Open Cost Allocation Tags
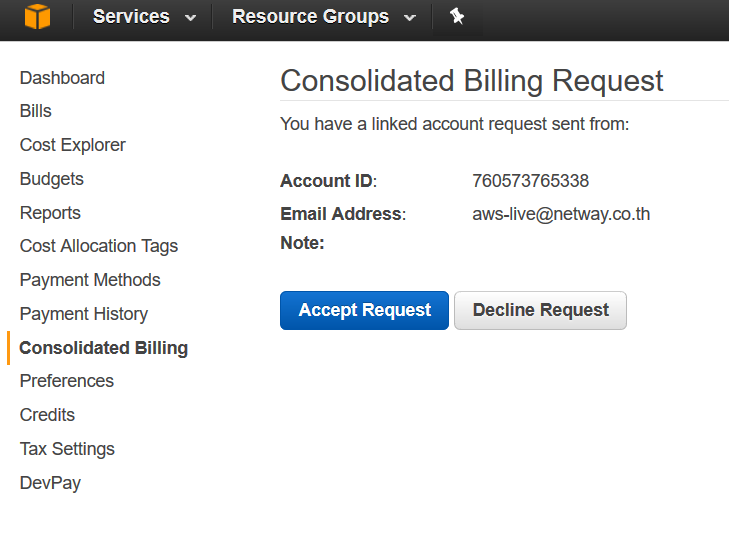The width and height of the screenshot is (729, 534). coord(99,246)
